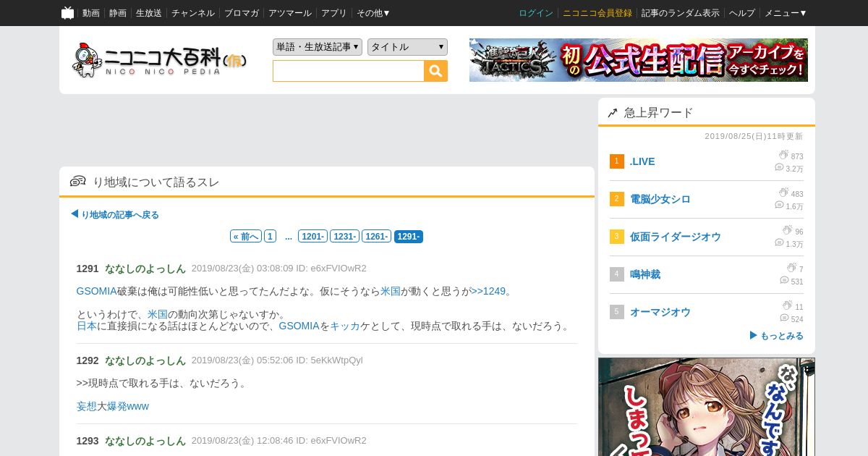Viewport: 868px width, 456px height.
Task: Click キッカ link in post 1291
Action: click(345, 326)
